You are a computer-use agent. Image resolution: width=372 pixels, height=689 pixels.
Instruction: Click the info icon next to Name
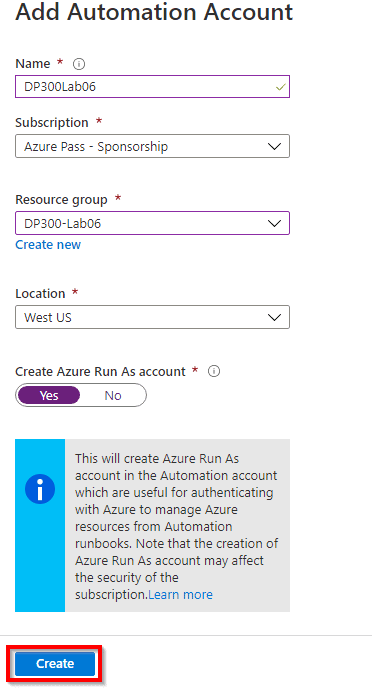(79, 64)
